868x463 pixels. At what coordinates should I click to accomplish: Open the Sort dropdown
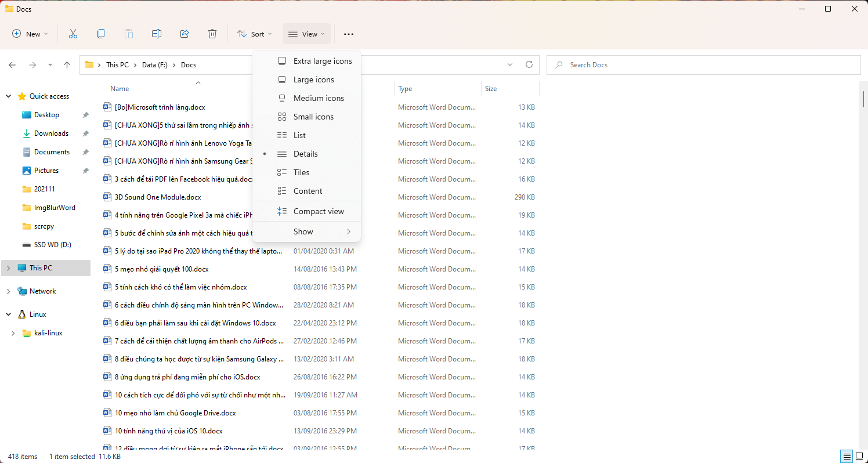[x=254, y=34]
